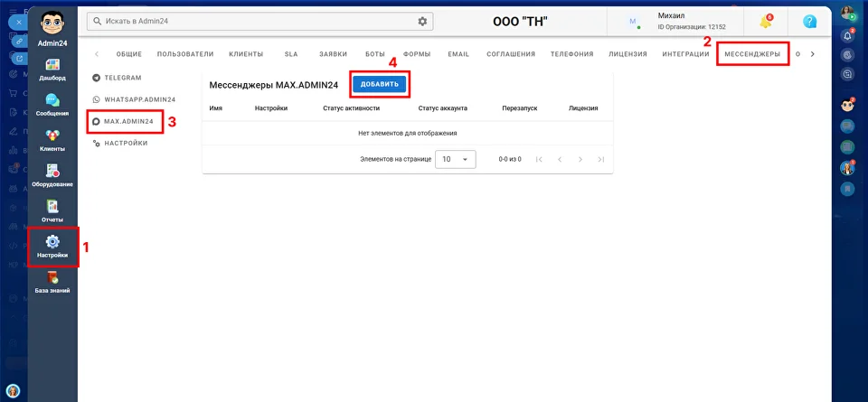Open search settings gear in search bar
Viewport: 868px width, 402px height.
[422, 21]
